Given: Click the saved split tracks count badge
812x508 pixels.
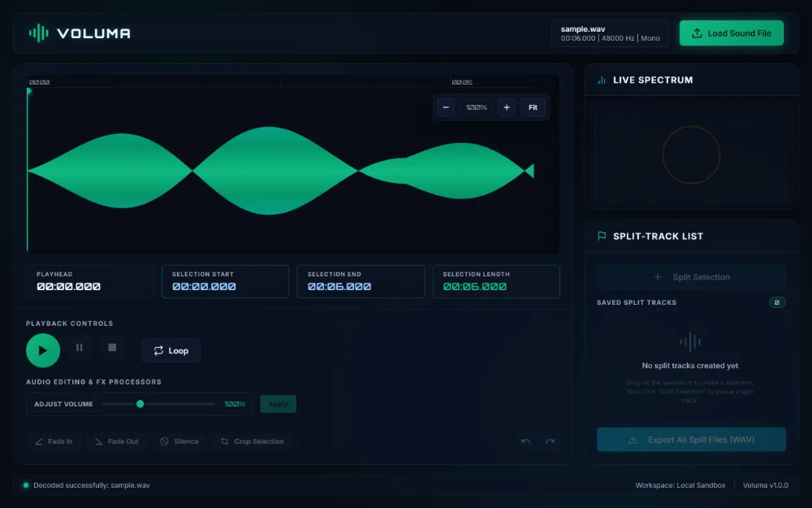Looking at the screenshot, I should 777,302.
